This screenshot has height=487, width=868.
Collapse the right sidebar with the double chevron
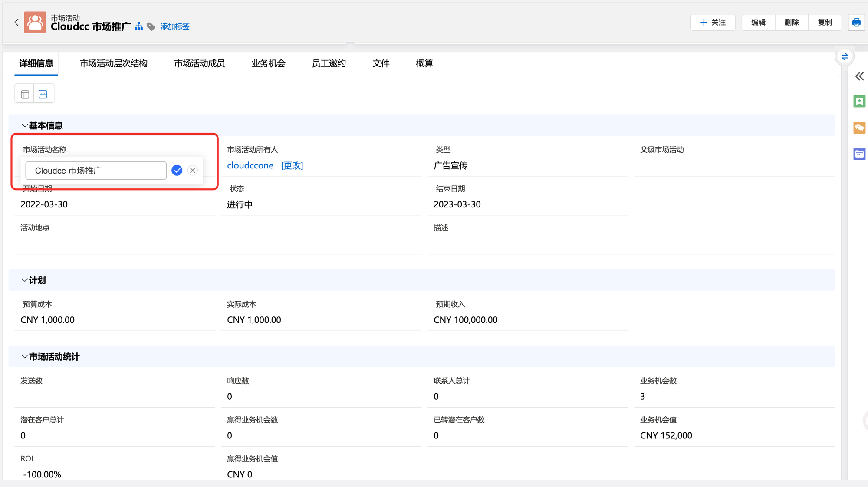click(859, 76)
